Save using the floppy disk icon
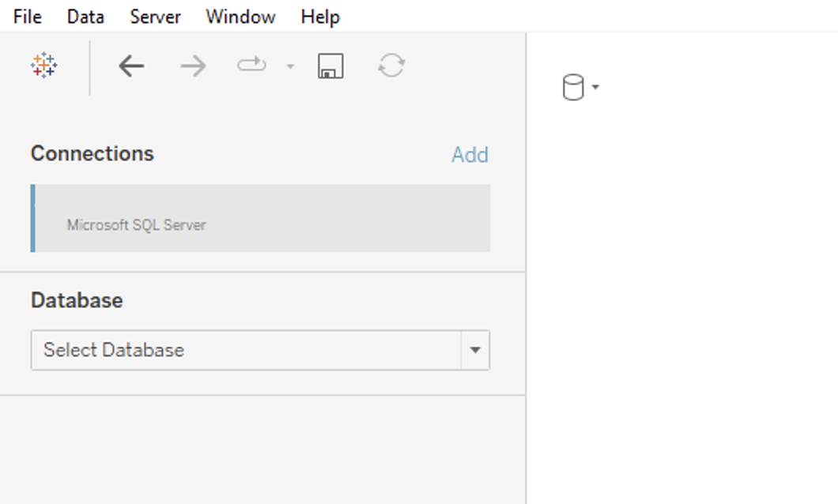 pos(330,66)
